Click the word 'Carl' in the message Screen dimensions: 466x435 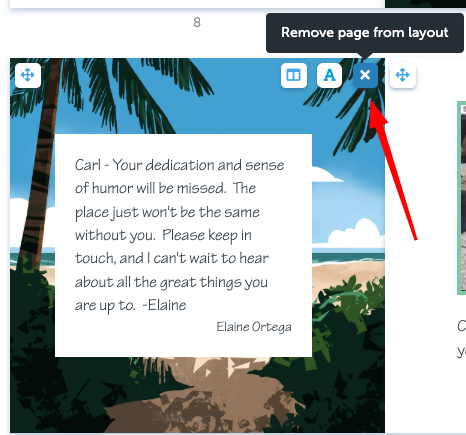point(88,165)
